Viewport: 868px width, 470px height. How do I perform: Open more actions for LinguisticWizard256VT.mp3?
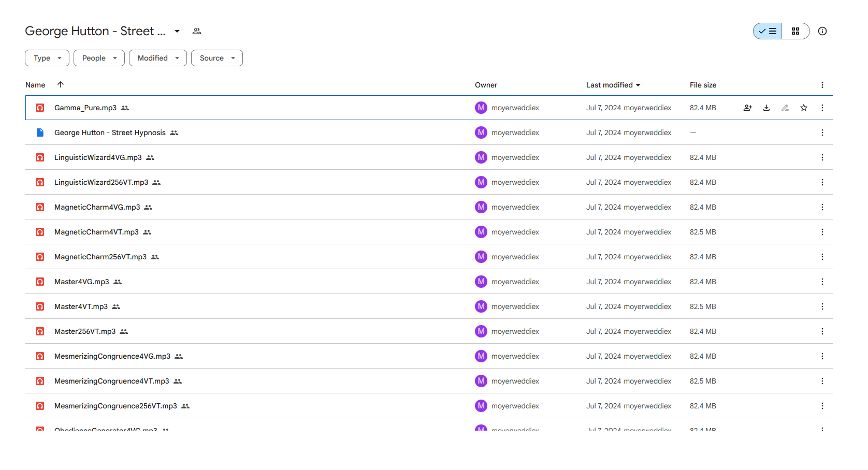822,182
